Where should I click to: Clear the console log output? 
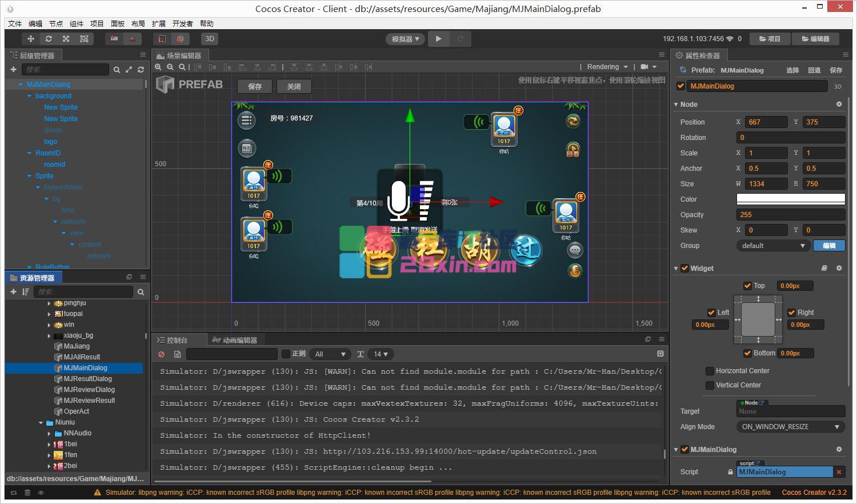click(x=162, y=354)
